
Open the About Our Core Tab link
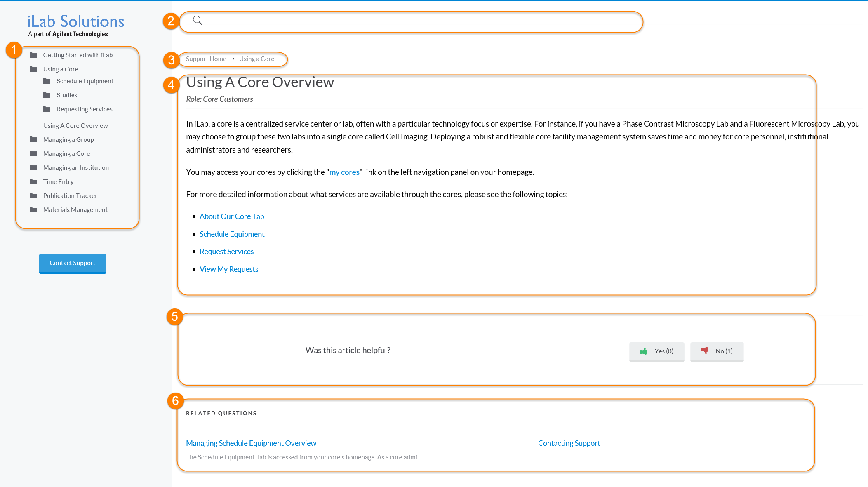click(232, 216)
